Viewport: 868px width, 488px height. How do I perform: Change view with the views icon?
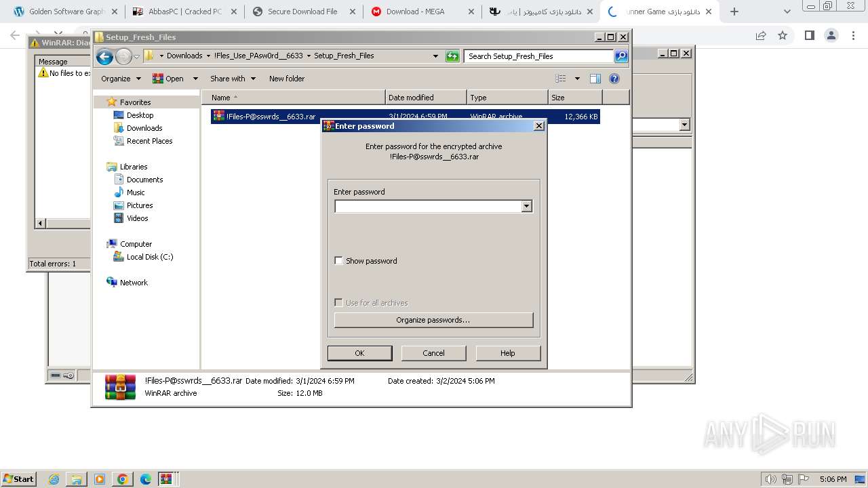coord(560,79)
